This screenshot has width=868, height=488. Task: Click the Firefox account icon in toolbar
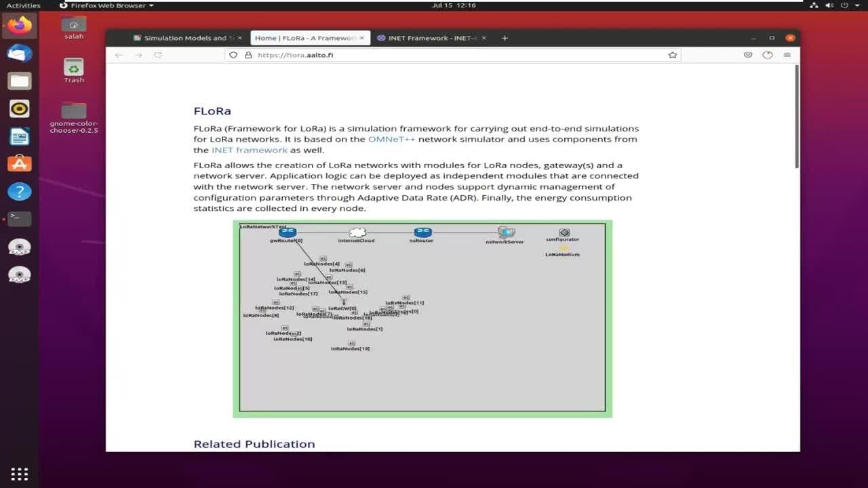point(767,55)
